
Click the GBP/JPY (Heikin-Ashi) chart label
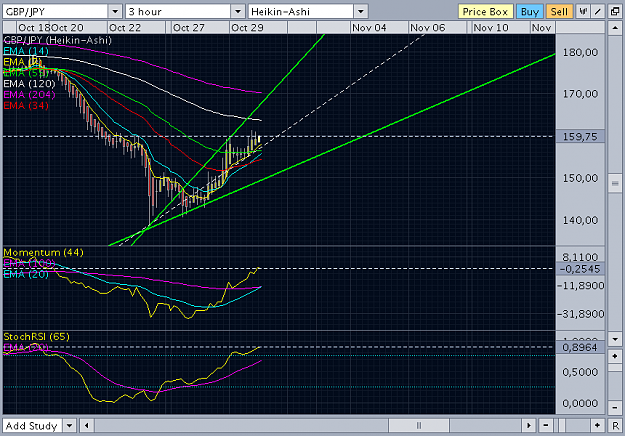click(57, 40)
